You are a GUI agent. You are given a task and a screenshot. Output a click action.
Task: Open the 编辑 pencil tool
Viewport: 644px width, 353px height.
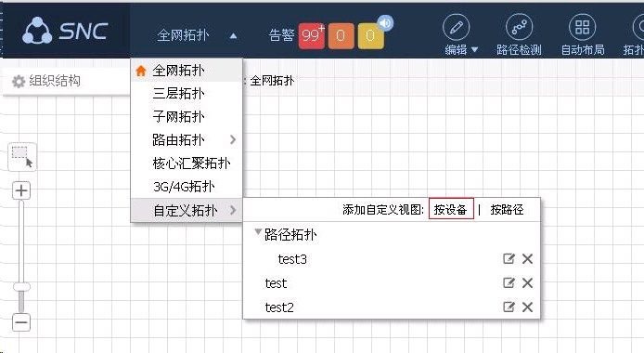pyautogui.click(x=457, y=28)
